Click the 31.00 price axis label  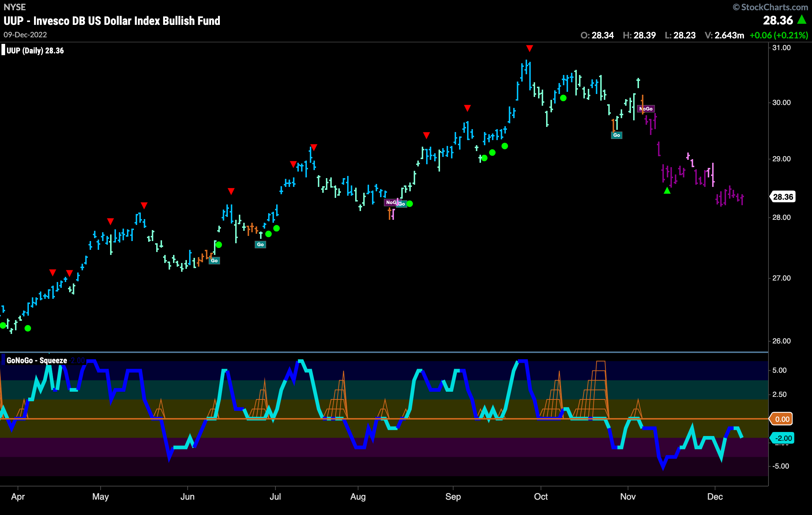781,48
